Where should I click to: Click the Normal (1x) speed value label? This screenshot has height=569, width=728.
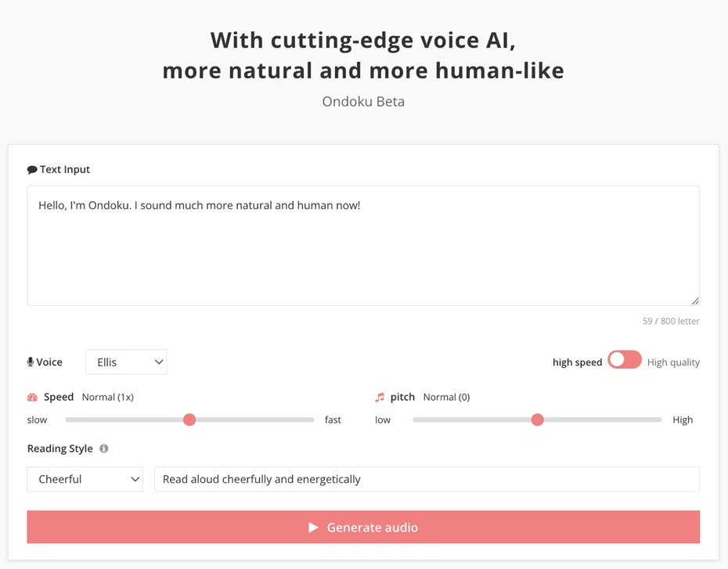[x=107, y=398]
